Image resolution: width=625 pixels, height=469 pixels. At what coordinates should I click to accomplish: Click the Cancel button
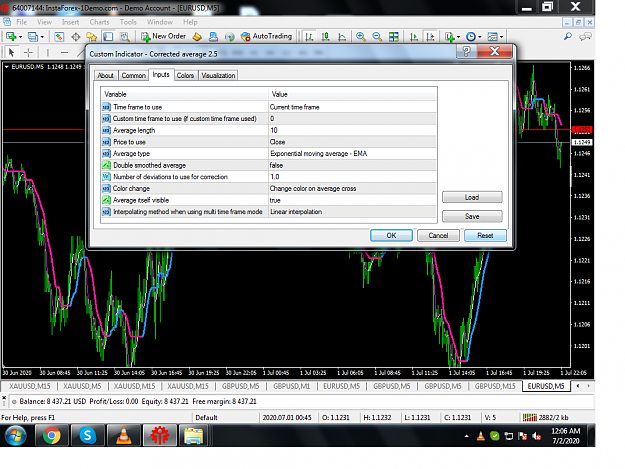(x=438, y=235)
